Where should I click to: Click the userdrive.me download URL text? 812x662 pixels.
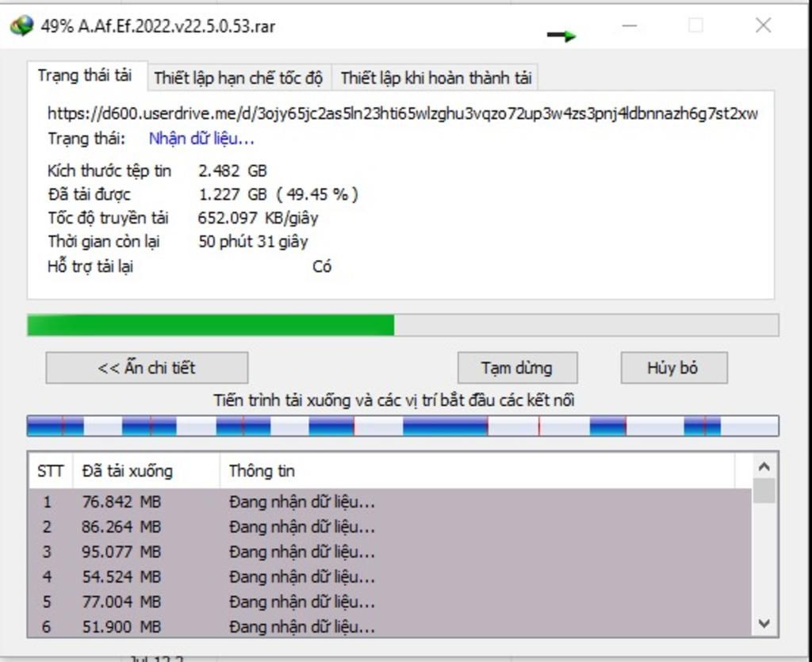403,113
